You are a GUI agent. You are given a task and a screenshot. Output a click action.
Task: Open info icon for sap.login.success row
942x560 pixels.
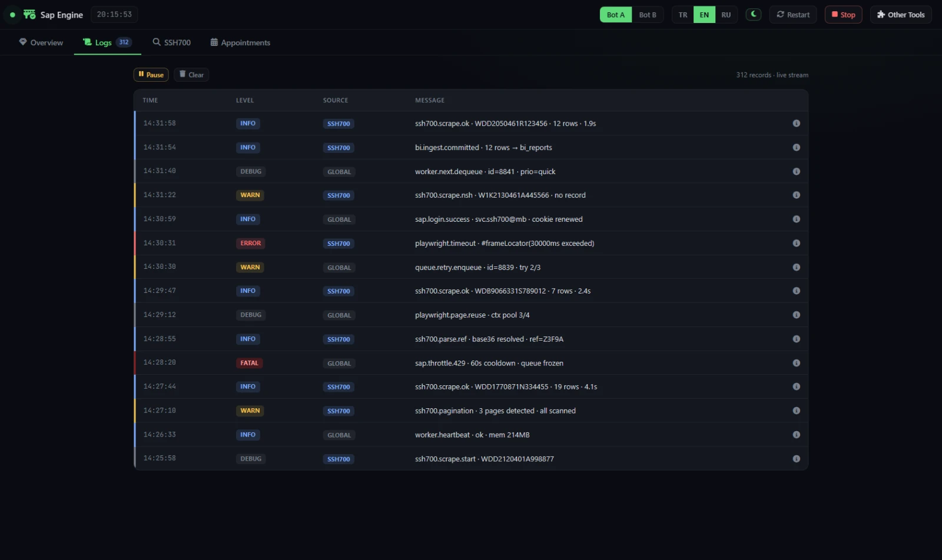click(x=796, y=219)
